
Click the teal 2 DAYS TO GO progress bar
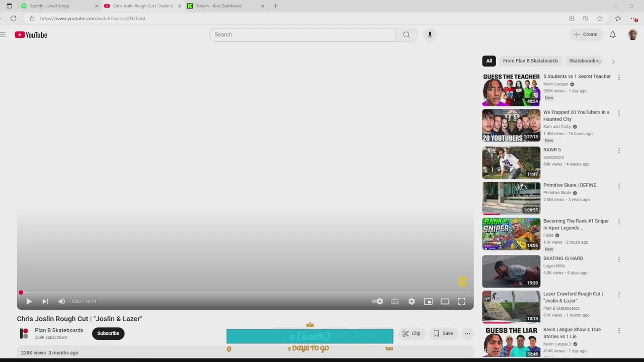pyautogui.click(x=310, y=336)
